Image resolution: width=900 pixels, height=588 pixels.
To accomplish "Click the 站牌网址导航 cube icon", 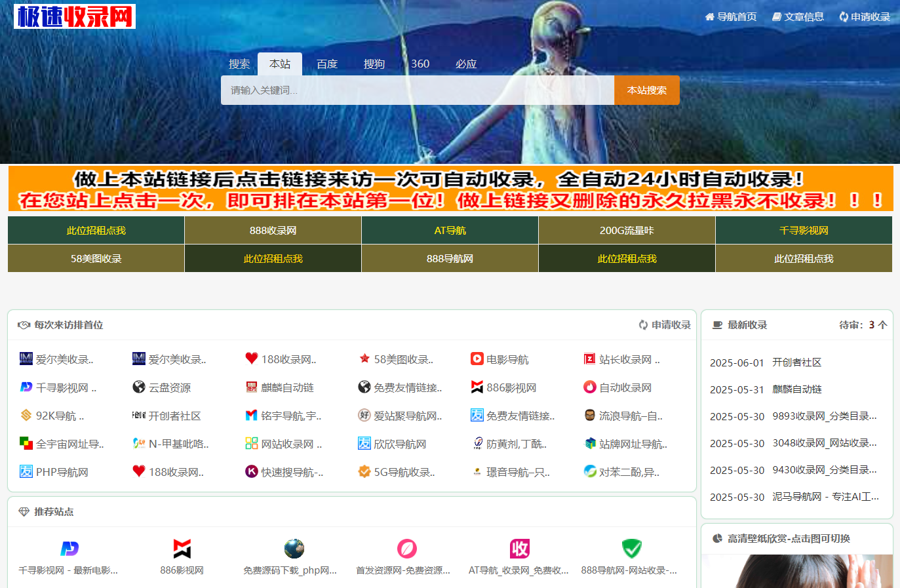I will [589, 443].
